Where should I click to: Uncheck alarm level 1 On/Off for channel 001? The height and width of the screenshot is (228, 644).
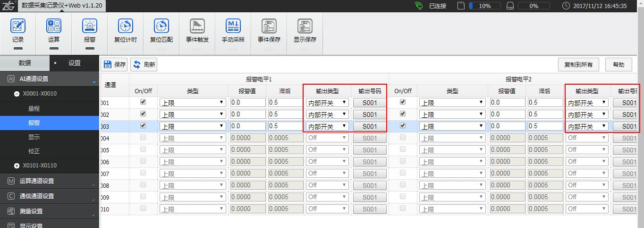click(143, 102)
